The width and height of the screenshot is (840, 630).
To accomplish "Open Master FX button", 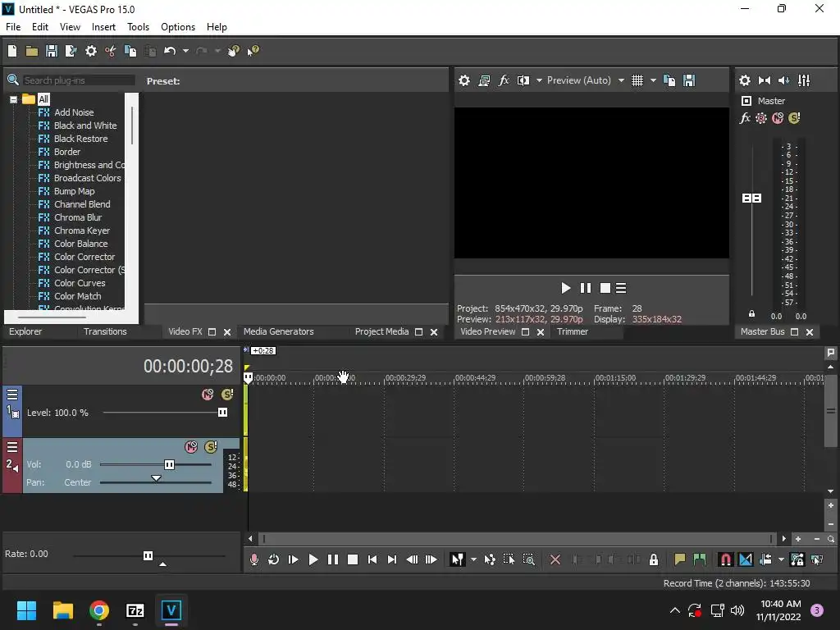I will (745, 118).
